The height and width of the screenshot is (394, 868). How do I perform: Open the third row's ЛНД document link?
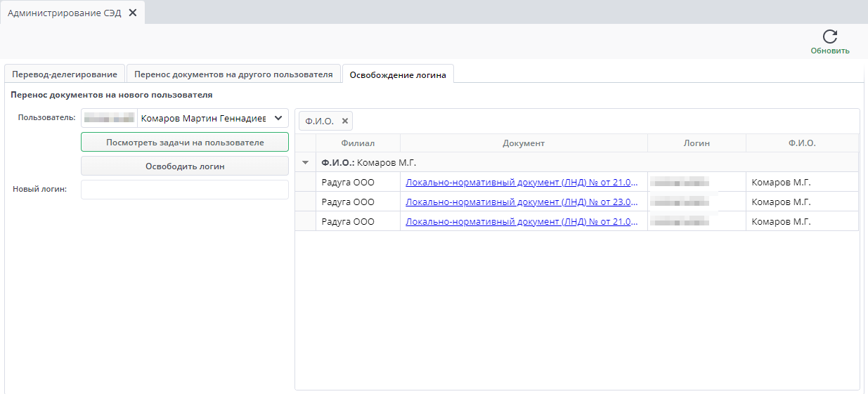(522, 222)
